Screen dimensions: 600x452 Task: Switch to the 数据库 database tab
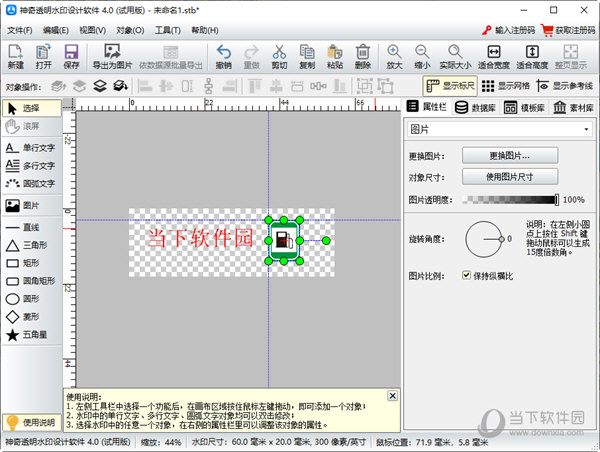click(476, 108)
